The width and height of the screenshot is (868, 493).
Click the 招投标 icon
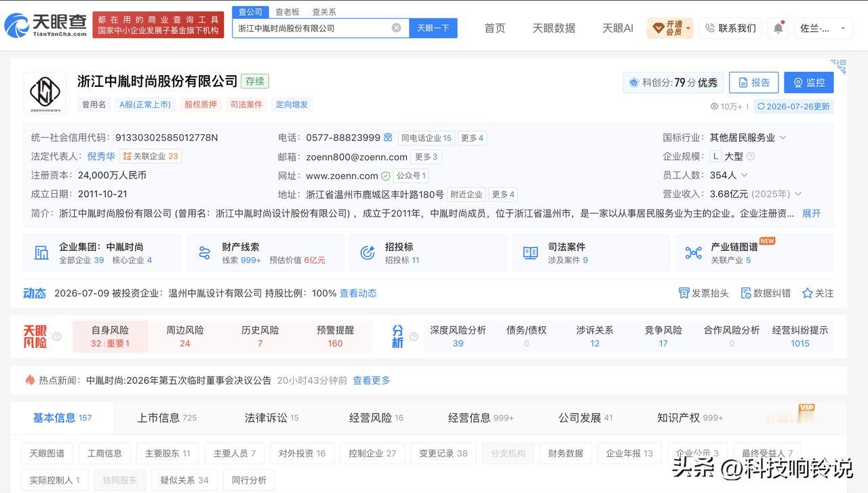coord(368,253)
